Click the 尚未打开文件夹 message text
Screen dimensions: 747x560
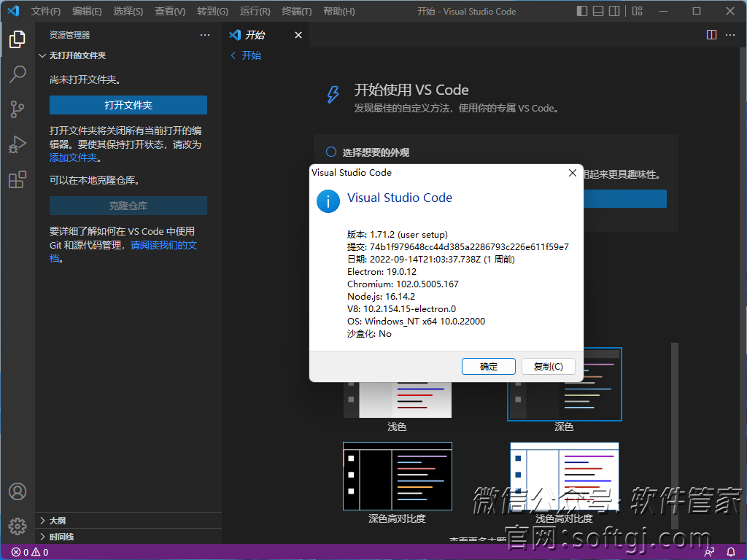[85, 79]
